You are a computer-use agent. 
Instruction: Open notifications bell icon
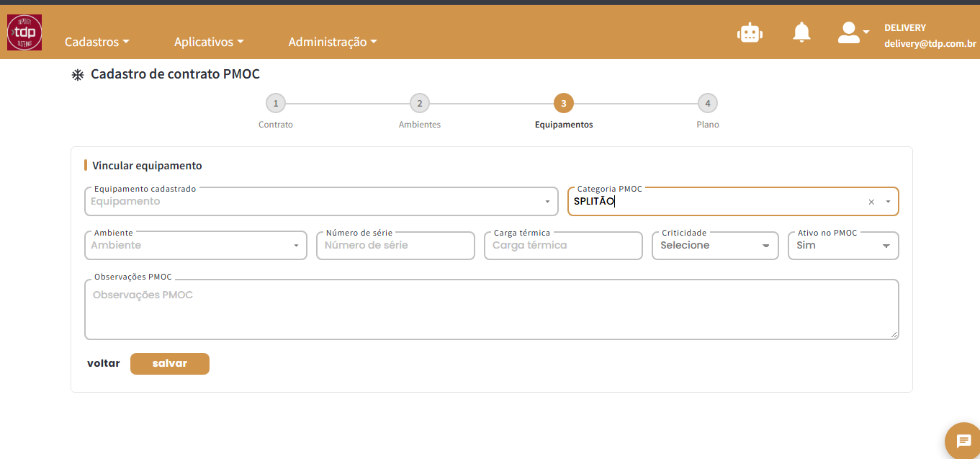point(801,32)
